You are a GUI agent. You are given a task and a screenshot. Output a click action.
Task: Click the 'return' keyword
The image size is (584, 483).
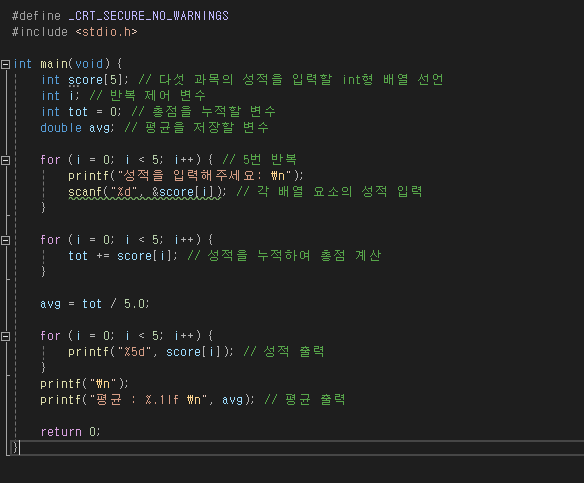click(x=61, y=432)
